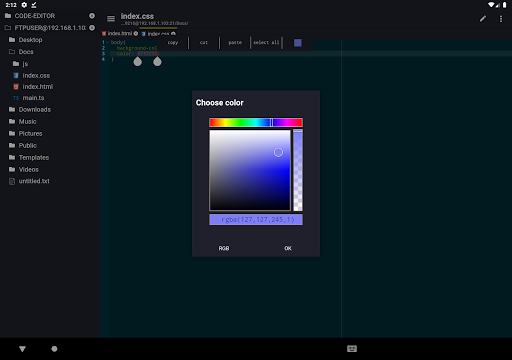
Task: Expand the Videos folder
Action: click(x=24, y=169)
